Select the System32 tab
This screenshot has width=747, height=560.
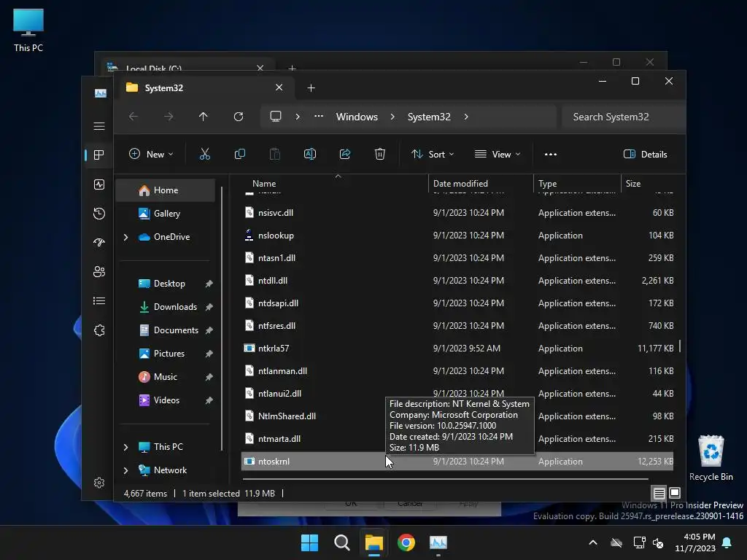pyautogui.click(x=205, y=88)
